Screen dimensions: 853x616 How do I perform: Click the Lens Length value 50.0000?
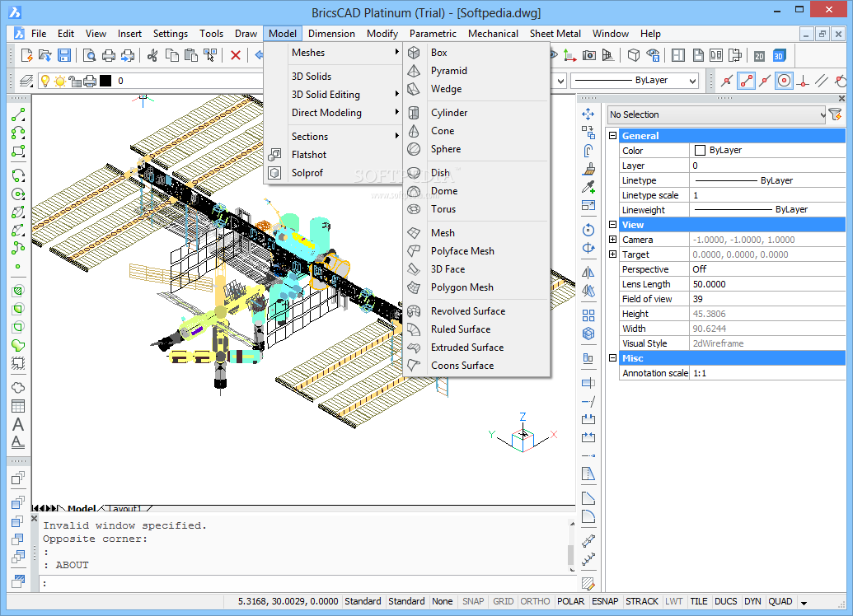[x=767, y=284]
